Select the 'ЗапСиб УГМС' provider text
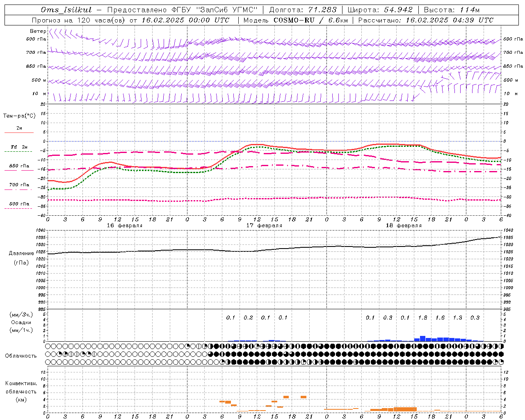Screen dimensions: 525x420 (x=228, y=10)
